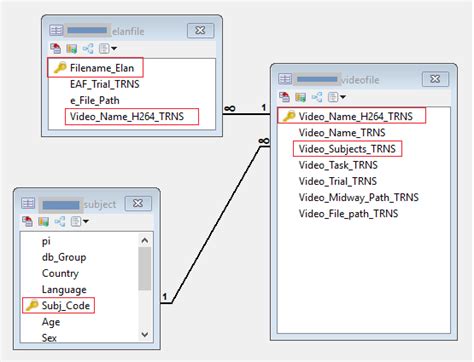Select Video_Name_H264_TRNS in the elanfile table
The width and height of the screenshot is (474, 362).
pyautogui.click(x=127, y=116)
